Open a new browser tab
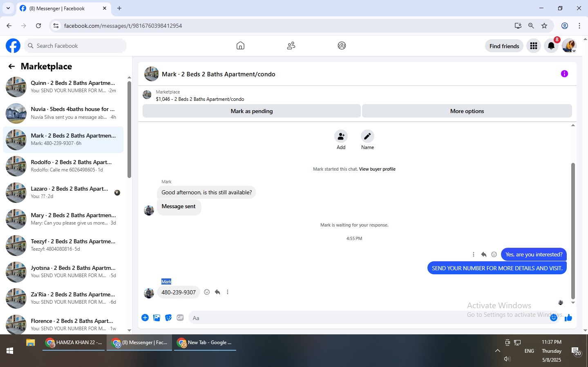Screen dimensions: 588x367 [x=119, y=8]
